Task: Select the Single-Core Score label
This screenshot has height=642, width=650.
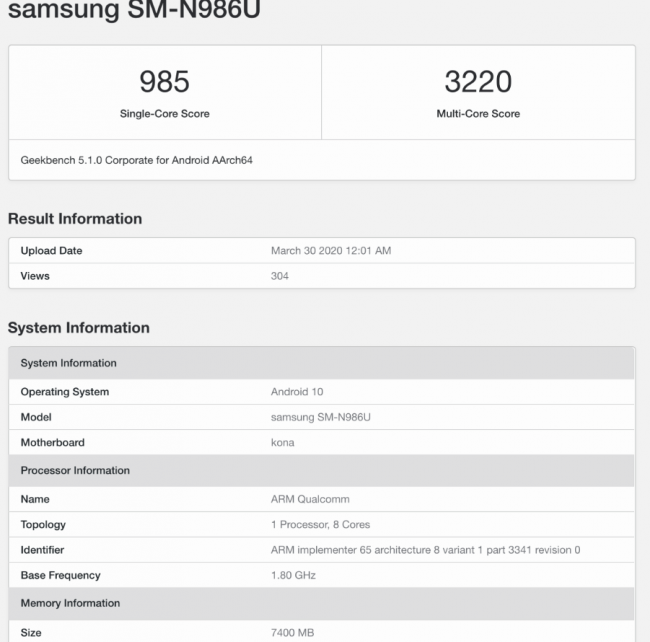Action: [x=165, y=114]
